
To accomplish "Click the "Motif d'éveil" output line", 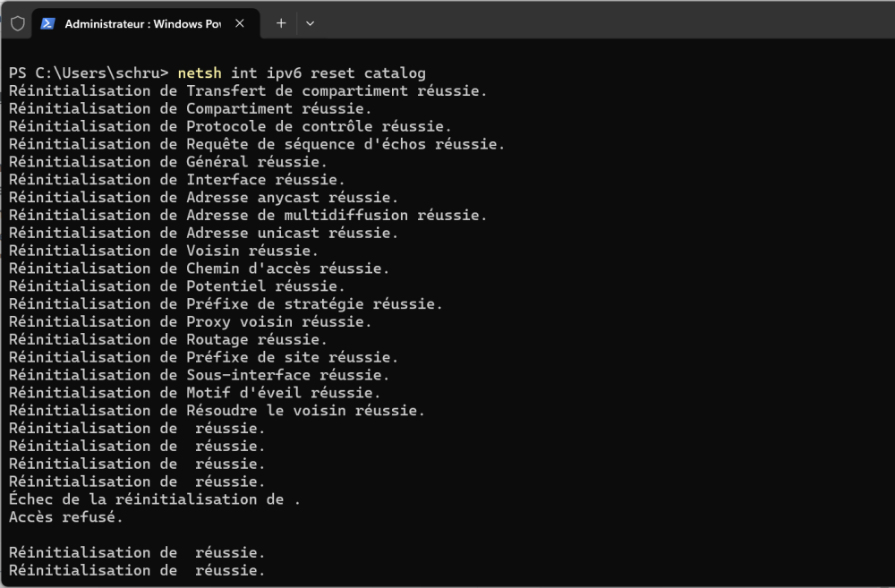I will 194,393.
